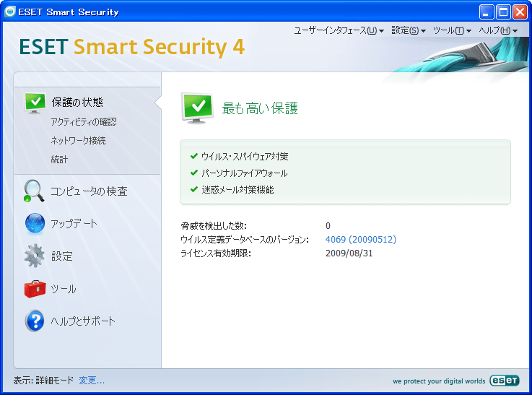Click the ESET Smart Security 4 header logo

coord(131,47)
